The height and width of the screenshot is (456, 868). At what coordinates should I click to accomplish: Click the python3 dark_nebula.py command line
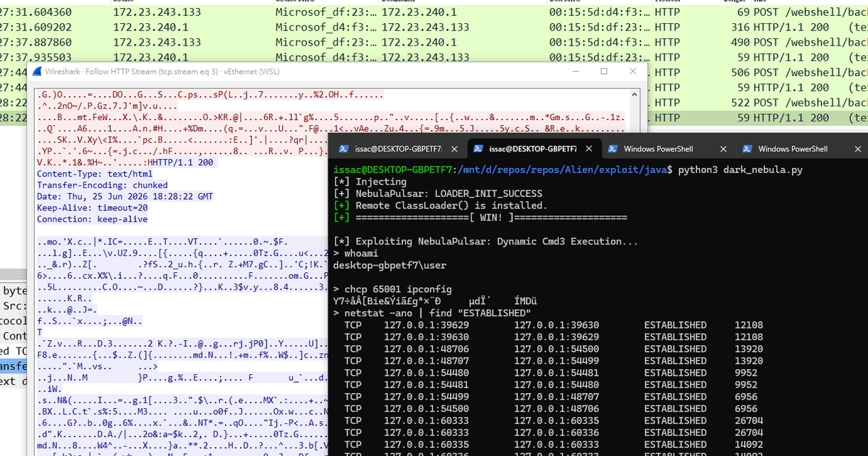point(739,169)
